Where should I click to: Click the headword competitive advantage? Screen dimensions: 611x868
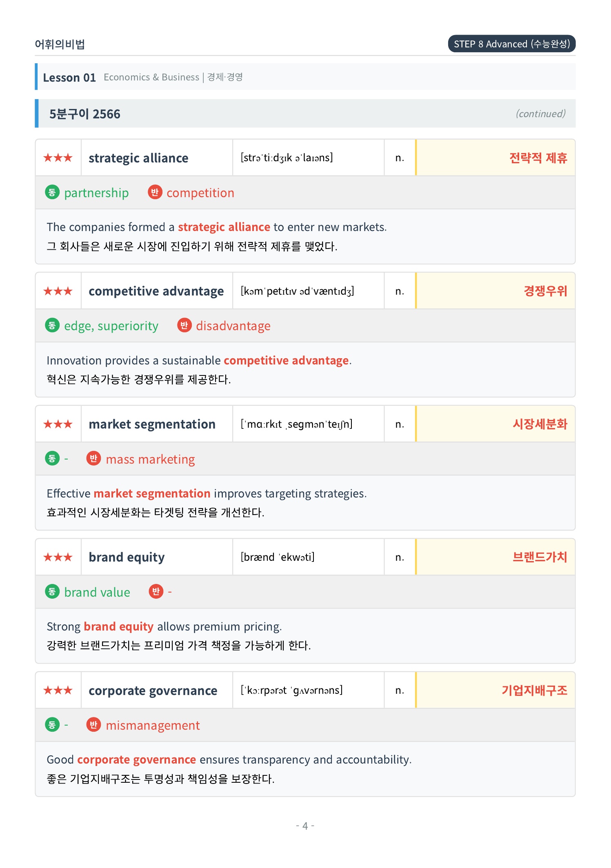click(156, 291)
